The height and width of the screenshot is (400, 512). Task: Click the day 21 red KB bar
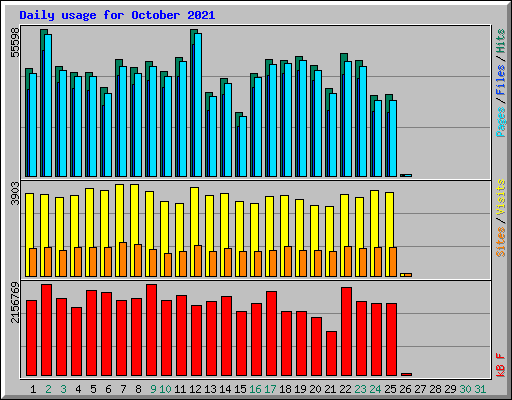(x=332, y=353)
